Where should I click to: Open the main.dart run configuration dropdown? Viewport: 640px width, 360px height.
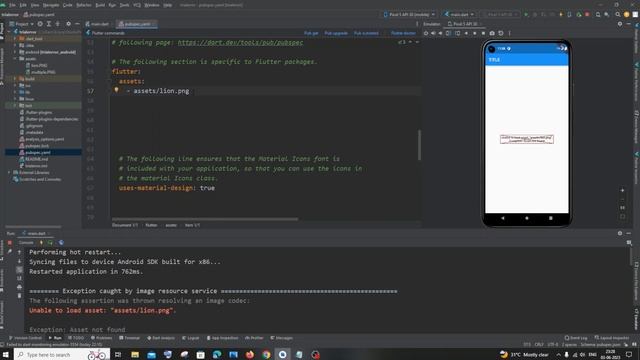[x=459, y=14]
